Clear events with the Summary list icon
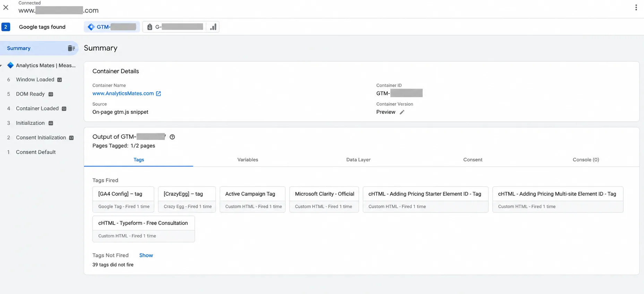644x294 pixels. (x=71, y=48)
